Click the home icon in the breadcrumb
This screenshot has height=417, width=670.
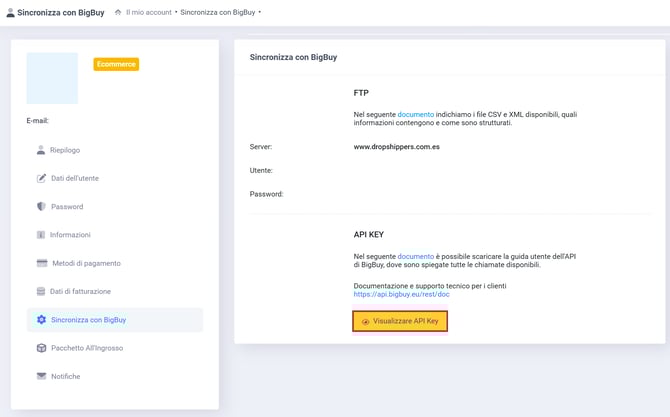(x=118, y=12)
